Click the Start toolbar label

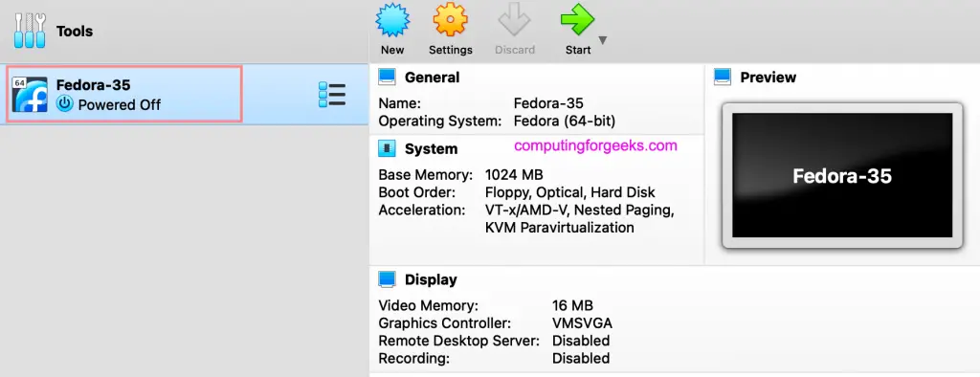578,50
